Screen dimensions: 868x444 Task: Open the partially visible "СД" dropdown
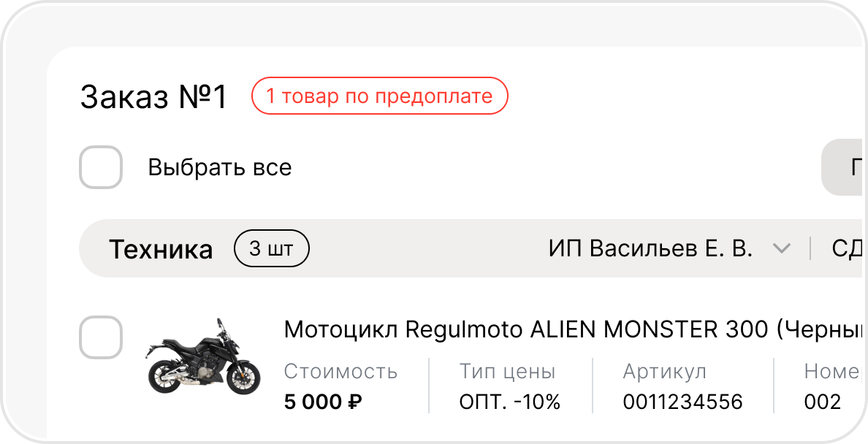pyautogui.click(x=849, y=249)
